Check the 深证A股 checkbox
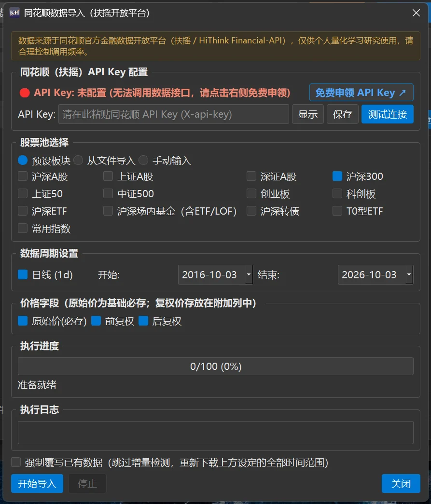This screenshot has height=504, width=431. click(x=251, y=176)
